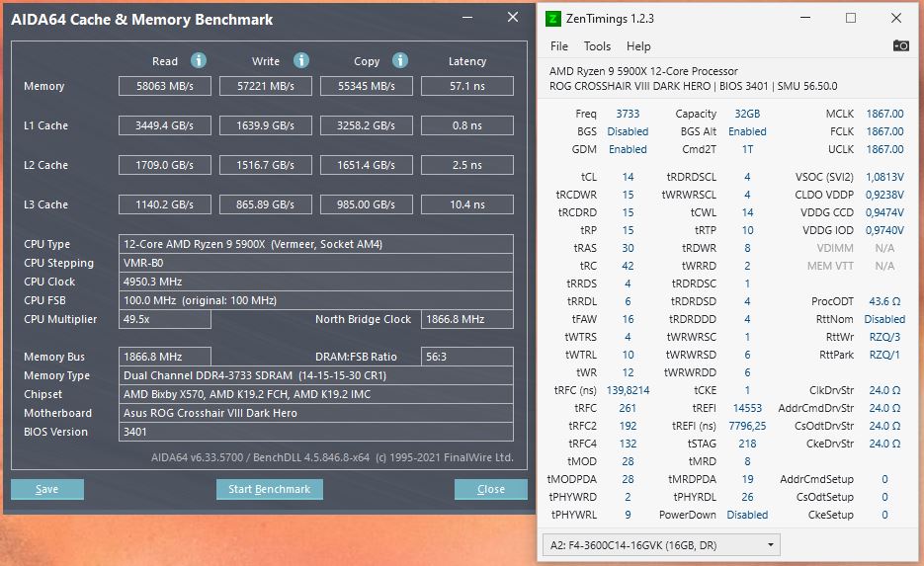Select the L3 Cache Write 865.89 GB/s field
Viewport: 924px width, 566px height.
[266, 204]
